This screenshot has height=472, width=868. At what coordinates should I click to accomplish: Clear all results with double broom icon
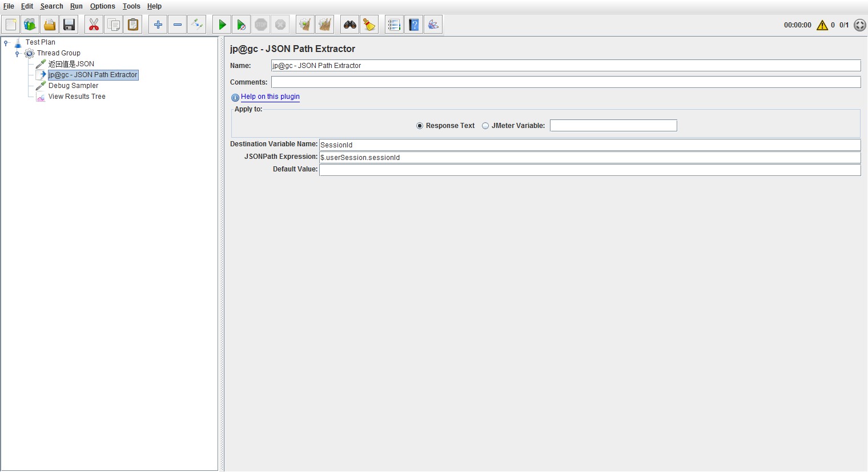coord(325,25)
